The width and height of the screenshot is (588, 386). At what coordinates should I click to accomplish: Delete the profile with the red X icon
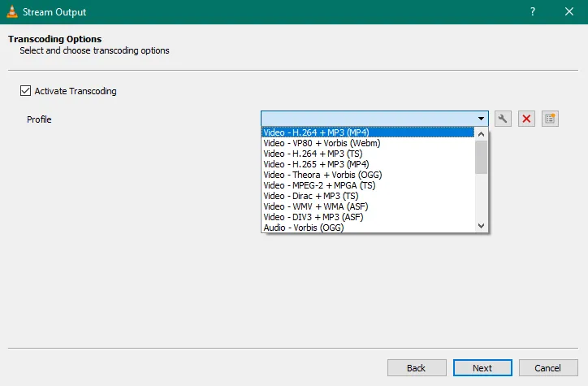[x=526, y=119]
